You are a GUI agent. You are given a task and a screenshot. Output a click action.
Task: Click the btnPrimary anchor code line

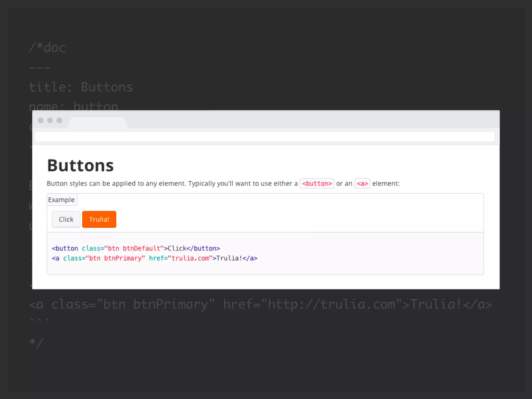click(155, 258)
